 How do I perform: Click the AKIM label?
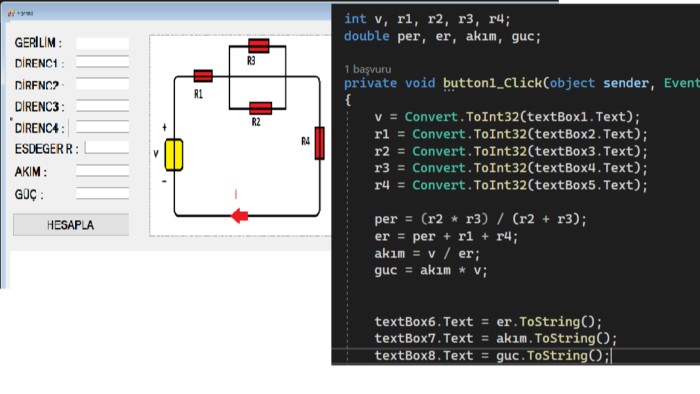coord(30,172)
